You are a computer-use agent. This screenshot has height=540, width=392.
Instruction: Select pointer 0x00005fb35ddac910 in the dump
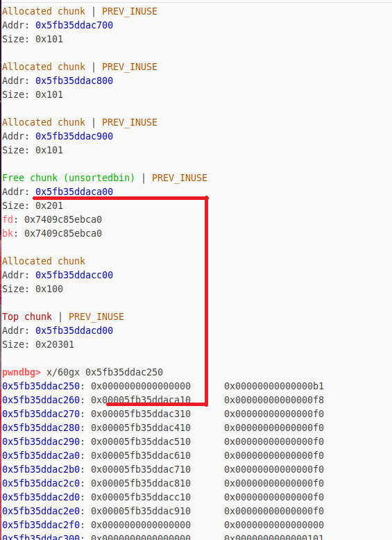point(141,511)
